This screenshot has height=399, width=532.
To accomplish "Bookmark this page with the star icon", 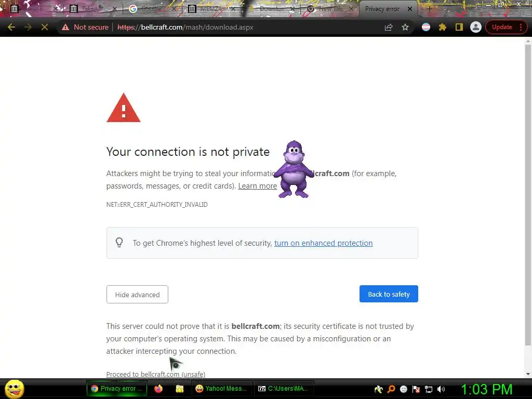I will tap(405, 27).
